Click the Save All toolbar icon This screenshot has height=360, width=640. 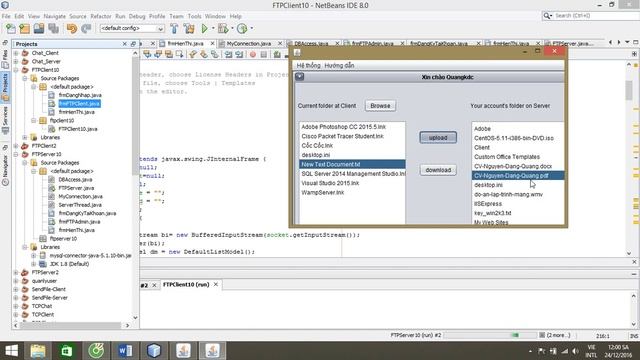click(x=53, y=29)
